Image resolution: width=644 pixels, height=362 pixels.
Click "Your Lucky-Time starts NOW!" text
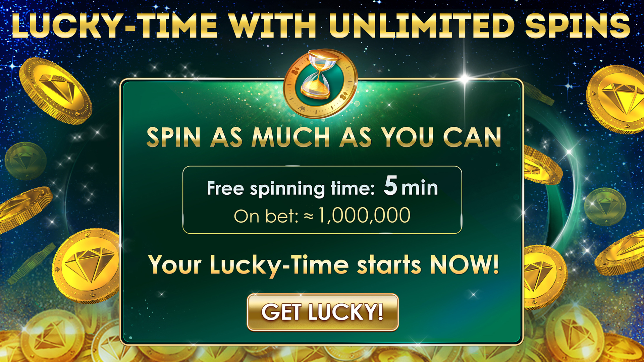click(324, 265)
